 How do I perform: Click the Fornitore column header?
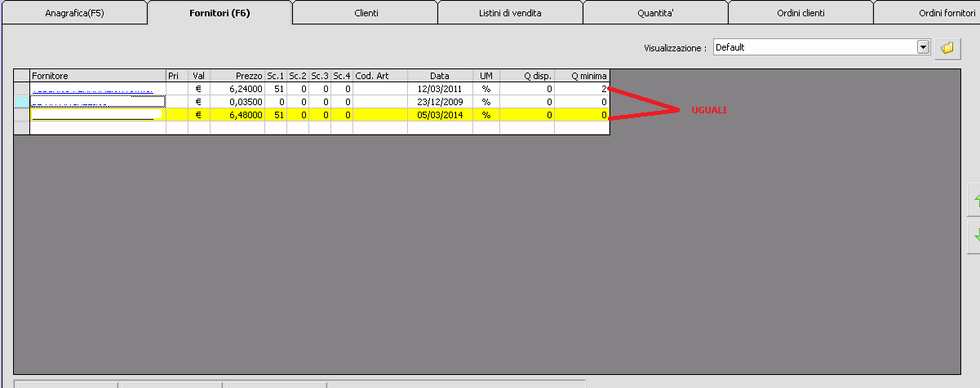click(98, 76)
